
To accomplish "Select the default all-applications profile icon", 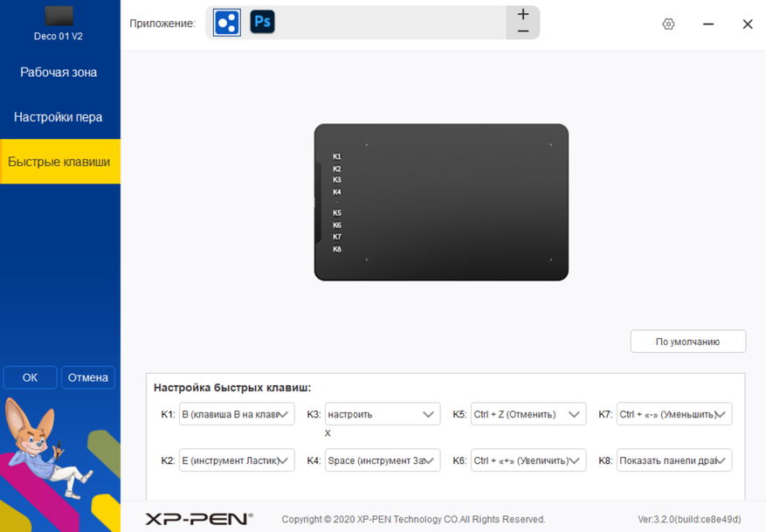I will click(227, 23).
